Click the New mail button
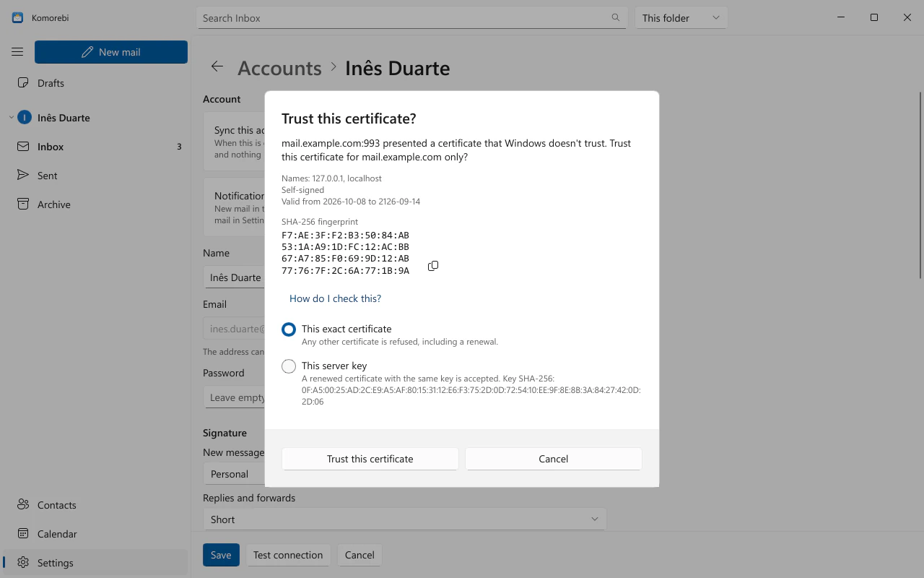Image resolution: width=924 pixels, height=578 pixels. (x=111, y=52)
